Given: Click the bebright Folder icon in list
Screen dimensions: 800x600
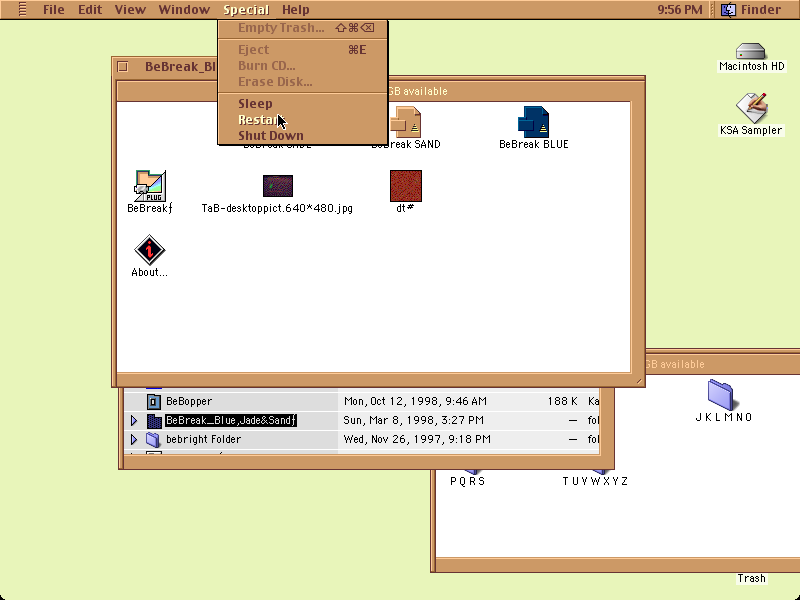Looking at the screenshot, I should coord(153,439).
